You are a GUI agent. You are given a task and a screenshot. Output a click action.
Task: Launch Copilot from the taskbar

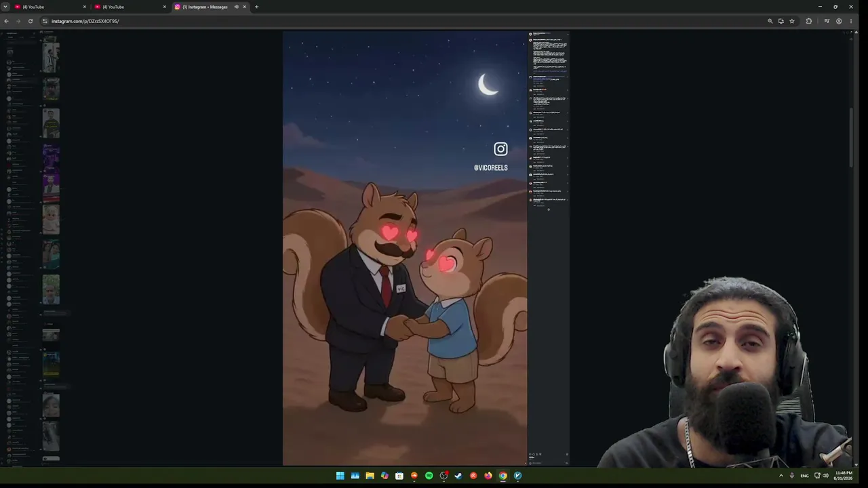384,476
